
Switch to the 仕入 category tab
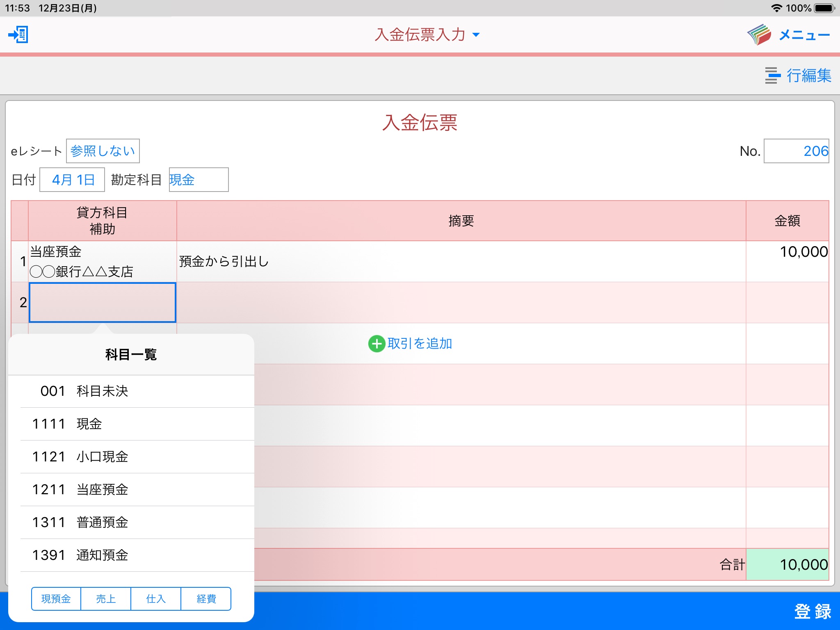pyautogui.click(x=156, y=599)
